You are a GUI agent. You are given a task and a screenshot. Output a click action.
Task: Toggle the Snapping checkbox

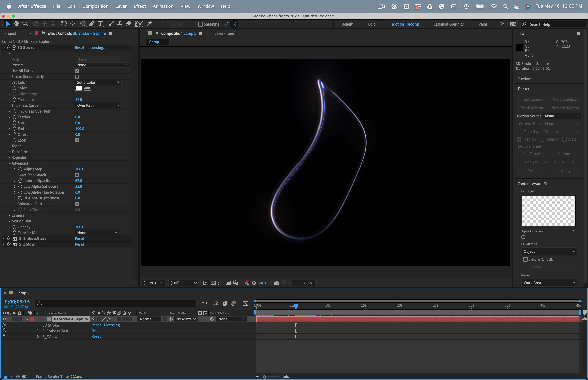point(200,24)
